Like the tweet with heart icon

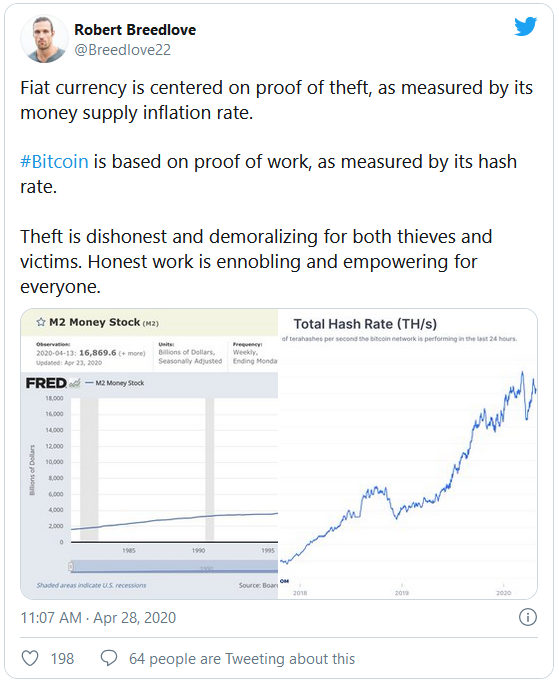tap(30, 658)
